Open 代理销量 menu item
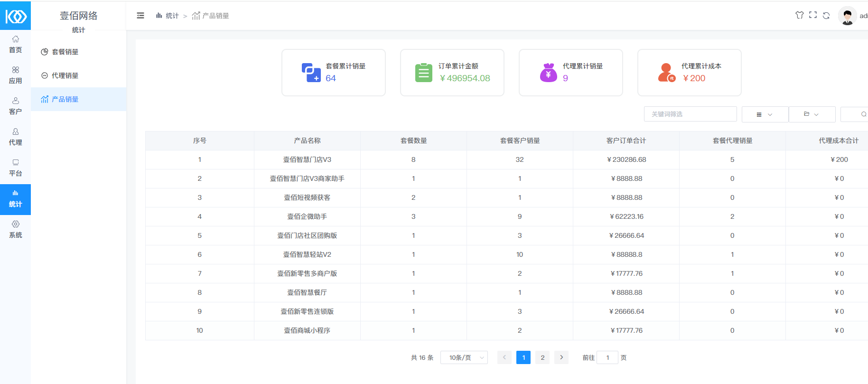 coord(79,75)
